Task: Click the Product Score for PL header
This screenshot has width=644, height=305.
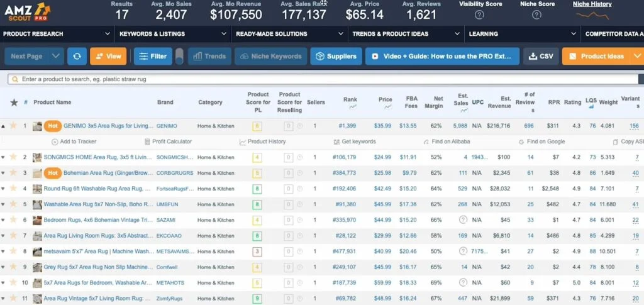Action: [258, 103]
